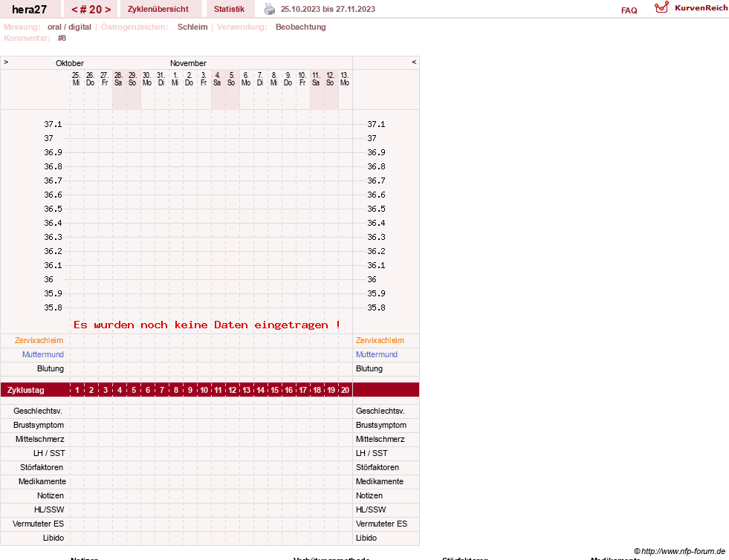Image resolution: width=729 pixels, height=560 pixels.
Task: Select date column 5. So
Action: pos(231,79)
